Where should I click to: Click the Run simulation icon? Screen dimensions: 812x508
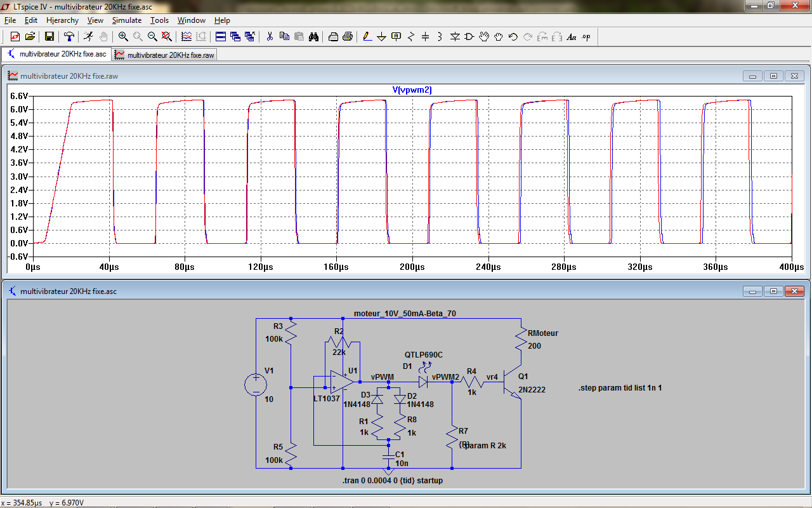coord(88,37)
